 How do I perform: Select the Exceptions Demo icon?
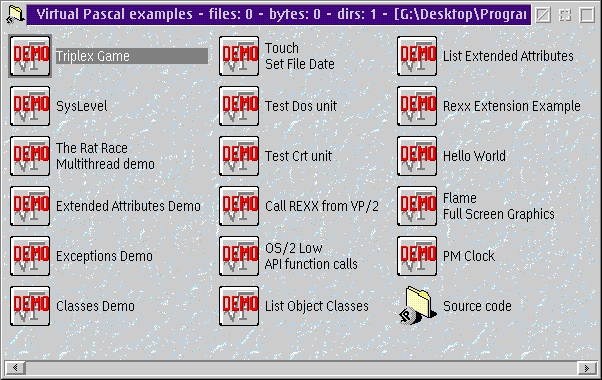(x=30, y=256)
